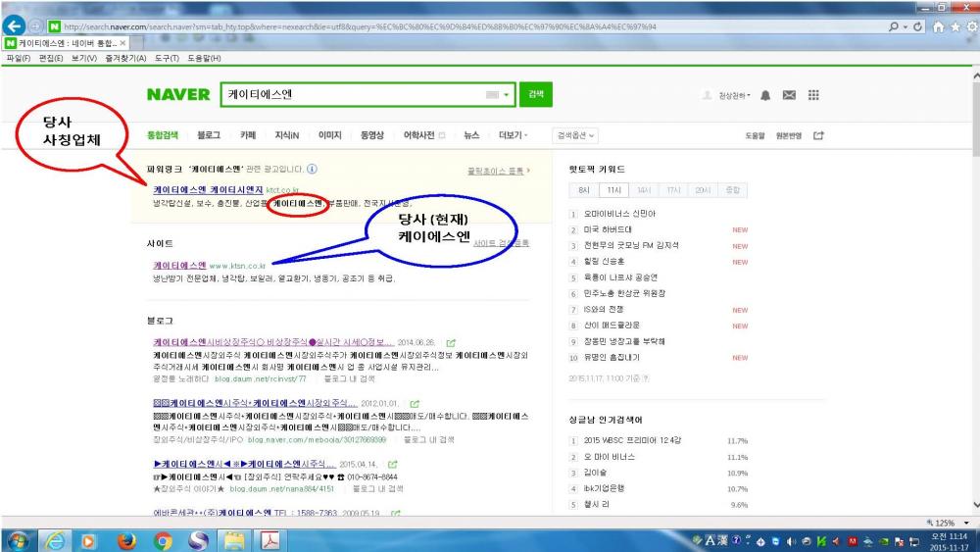Switch to the 뉴스 search tab

click(x=472, y=135)
